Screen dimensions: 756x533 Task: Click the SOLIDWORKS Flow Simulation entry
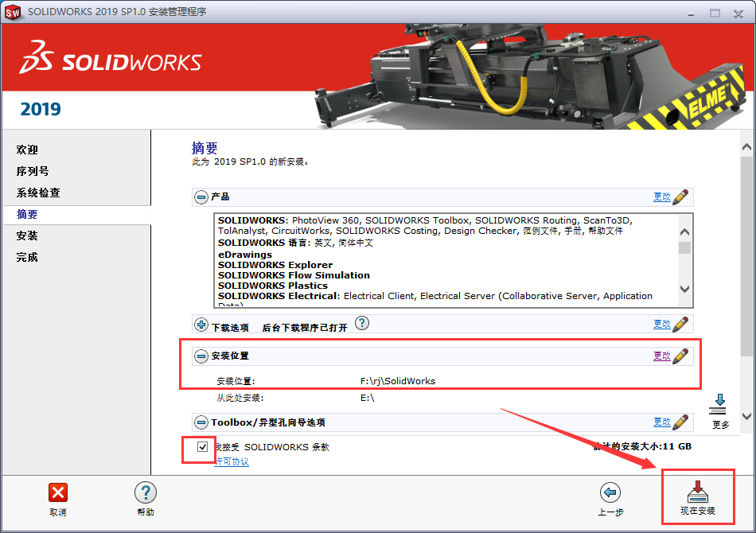click(x=294, y=275)
